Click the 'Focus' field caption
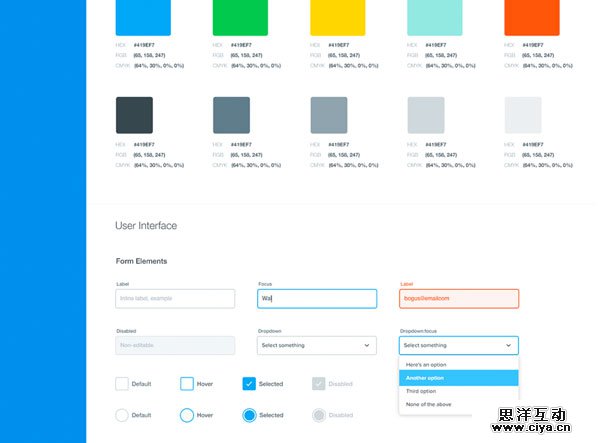 click(265, 284)
